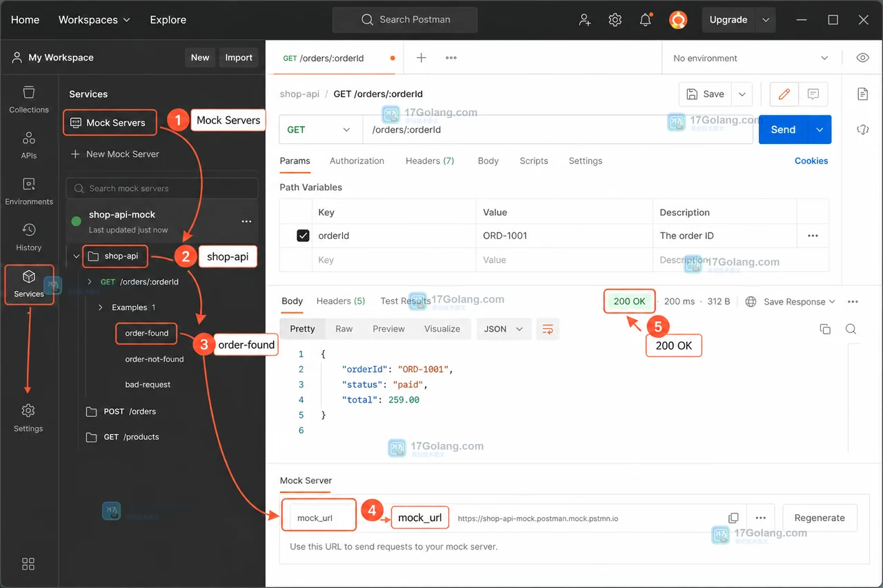Open the Upgrade dropdown arrow
Viewport: 883px width, 588px height.
(766, 20)
